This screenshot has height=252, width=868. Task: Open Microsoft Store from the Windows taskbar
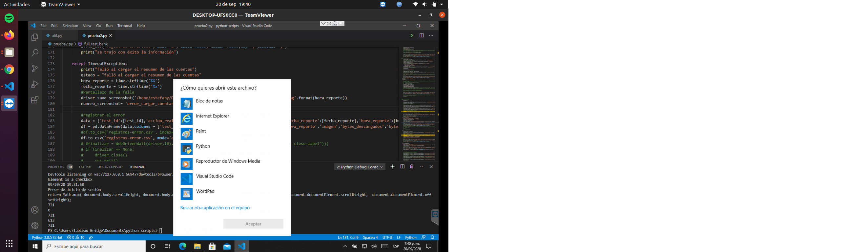212,247
